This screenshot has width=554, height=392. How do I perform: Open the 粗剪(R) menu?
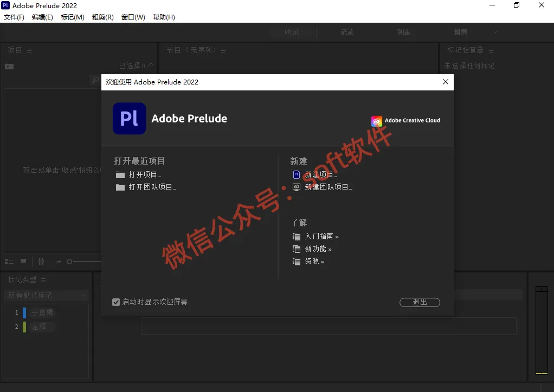tap(103, 17)
